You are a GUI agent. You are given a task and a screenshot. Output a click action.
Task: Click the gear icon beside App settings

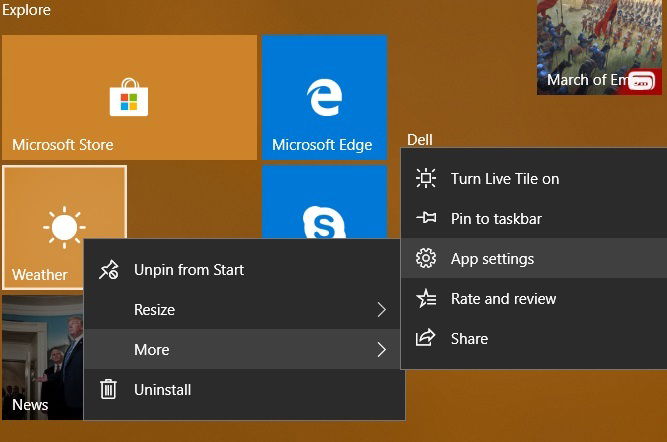point(426,258)
